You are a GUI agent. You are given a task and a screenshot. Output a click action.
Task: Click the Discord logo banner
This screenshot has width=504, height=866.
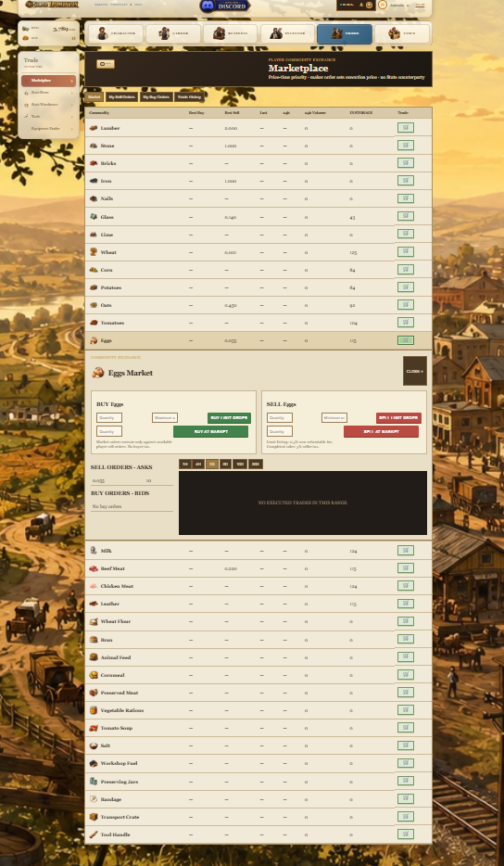225,6
